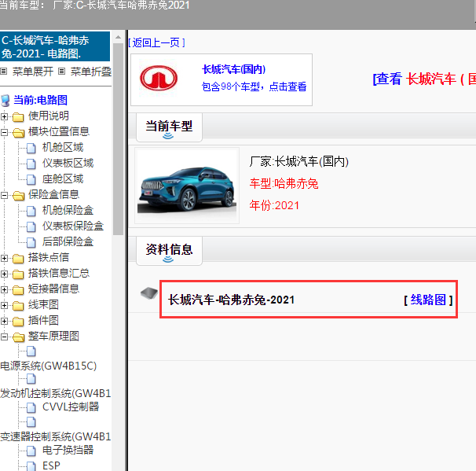Collapse the 保险盒信息 tree node

pos(4,195)
